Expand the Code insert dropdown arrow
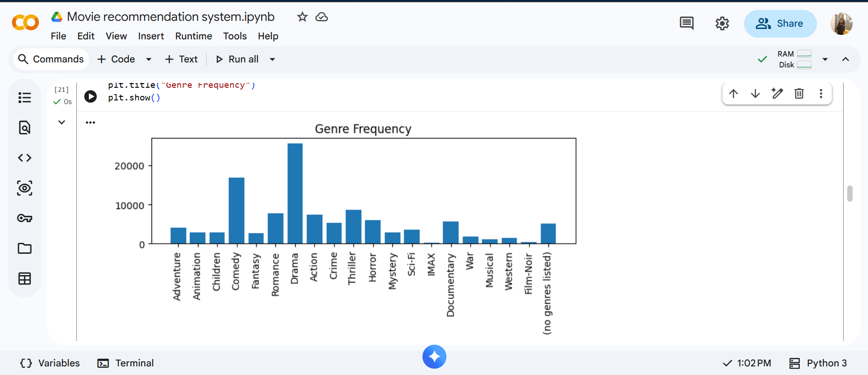 click(x=149, y=59)
